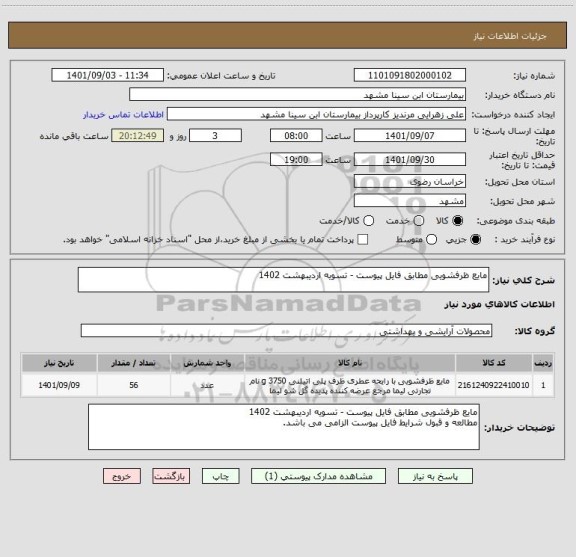Viewport: 576px width, 557px height.
Task: Click the کد کالا column header
Action: point(494,363)
